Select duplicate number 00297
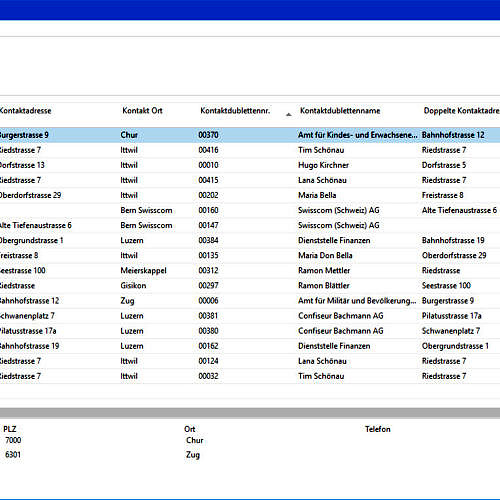The image size is (500, 500). [x=208, y=285]
